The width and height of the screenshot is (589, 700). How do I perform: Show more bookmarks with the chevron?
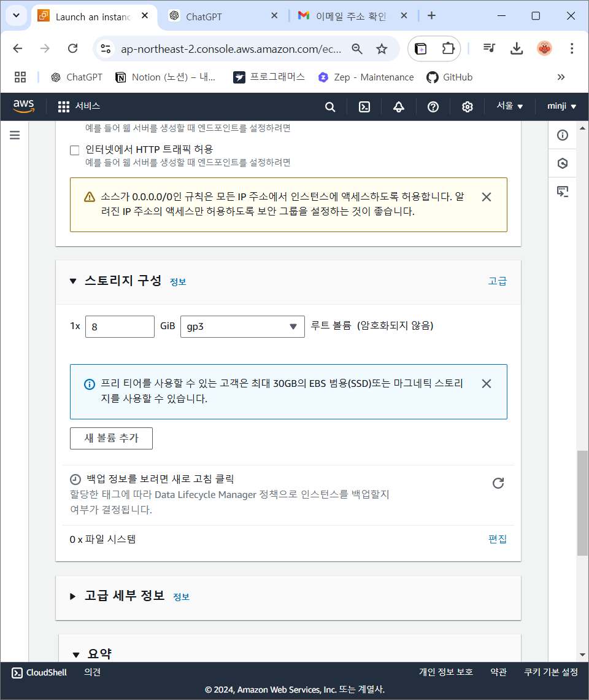561,77
